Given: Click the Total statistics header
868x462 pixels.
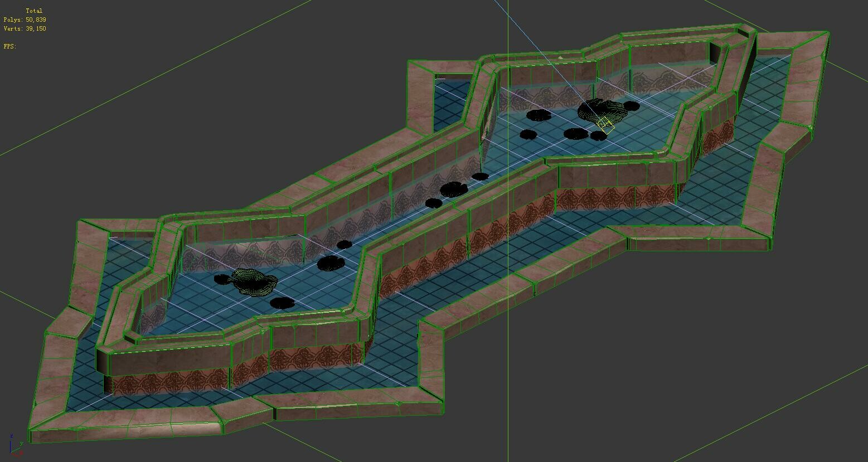Looking at the screenshot, I should 35,10.
